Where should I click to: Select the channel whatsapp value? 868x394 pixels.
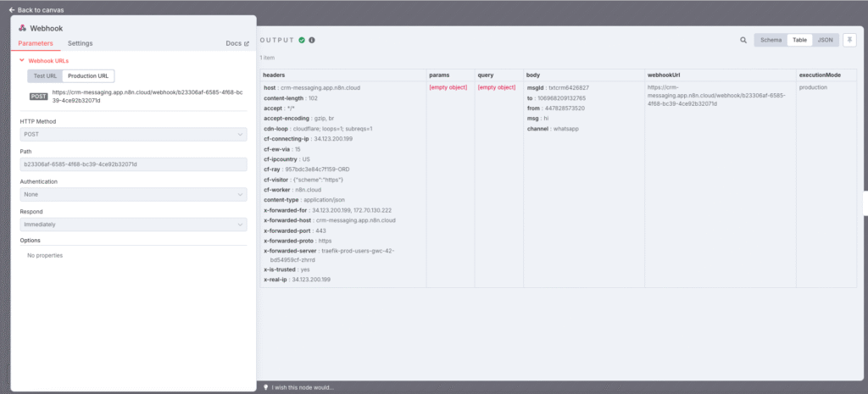pos(565,129)
